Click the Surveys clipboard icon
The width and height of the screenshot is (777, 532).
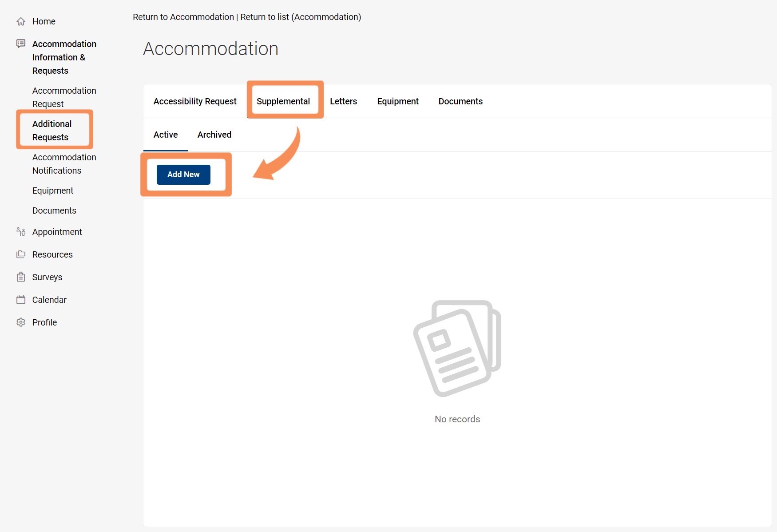pos(21,277)
